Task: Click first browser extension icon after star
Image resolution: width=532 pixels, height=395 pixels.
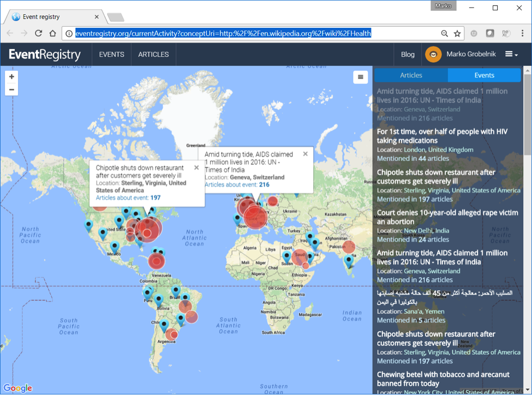Action: tap(474, 33)
